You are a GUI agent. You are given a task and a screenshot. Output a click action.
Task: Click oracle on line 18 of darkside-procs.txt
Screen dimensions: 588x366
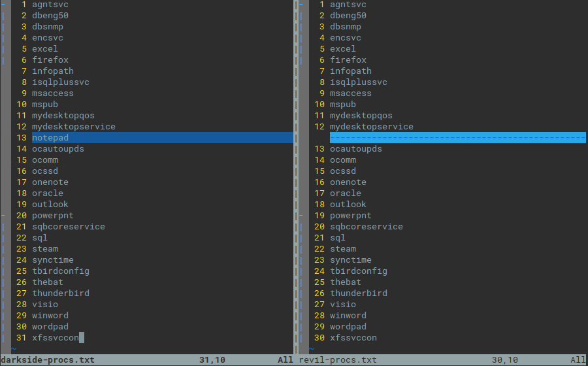click(x=48, y=193)
